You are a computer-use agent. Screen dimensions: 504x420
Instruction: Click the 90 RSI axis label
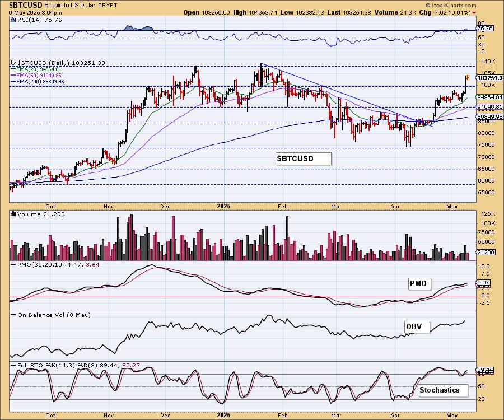[x=482, y=23]
